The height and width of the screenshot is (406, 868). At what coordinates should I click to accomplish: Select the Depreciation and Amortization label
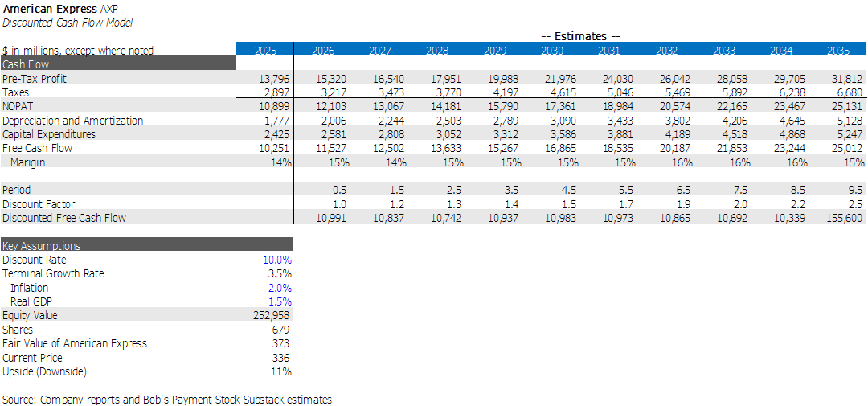click(x=72, y=121)
